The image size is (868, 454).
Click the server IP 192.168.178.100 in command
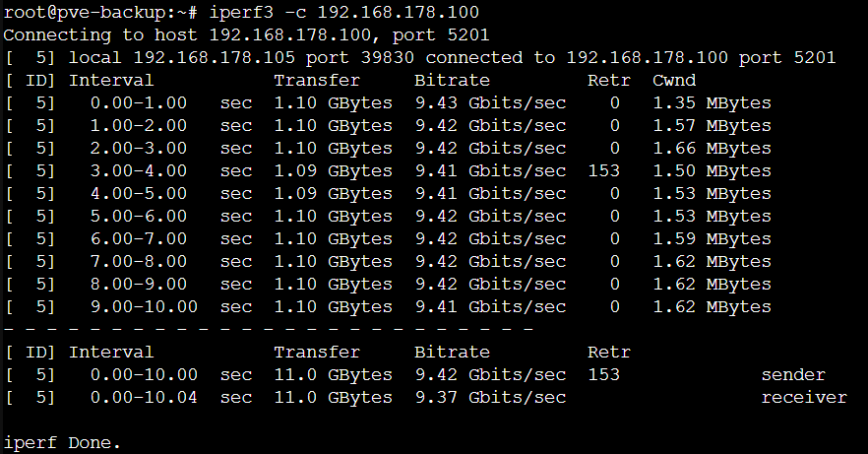tap(398, 12)
